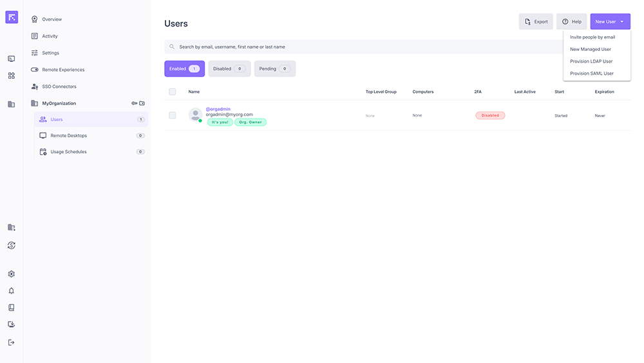This screenshot has width=644, height=363.
Task: Click the billing dollar-cycle icon
Action: pos(11,245)
